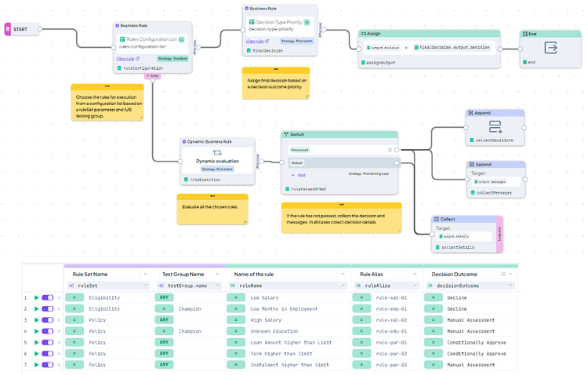Click the Append node icon above collectDecisions
This screenshot has width=588, height=375.
[495, 126]
